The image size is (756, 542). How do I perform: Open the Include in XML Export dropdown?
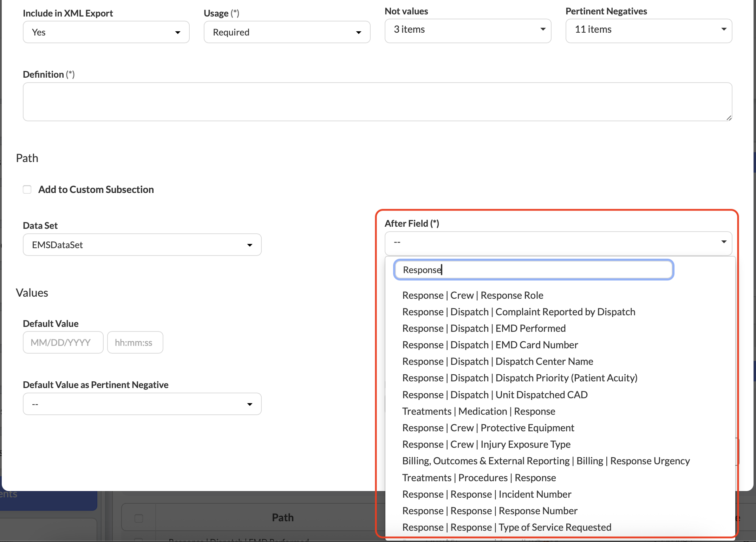(106, 32)
